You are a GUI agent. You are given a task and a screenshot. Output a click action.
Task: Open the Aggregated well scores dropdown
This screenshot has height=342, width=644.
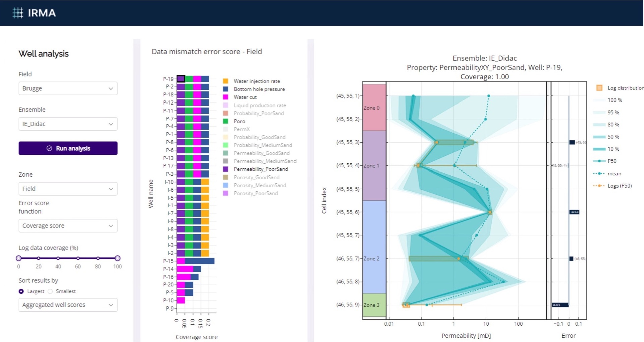tap(68, 305)
